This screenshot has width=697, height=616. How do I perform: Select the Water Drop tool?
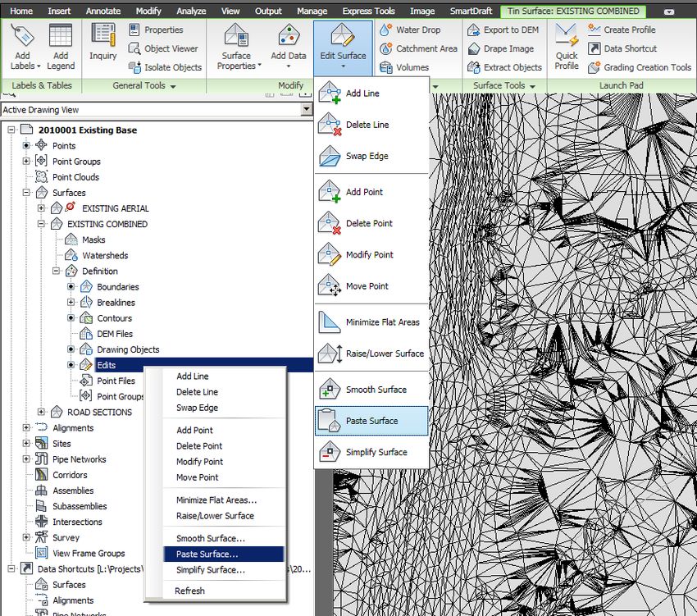pos(410,30)
